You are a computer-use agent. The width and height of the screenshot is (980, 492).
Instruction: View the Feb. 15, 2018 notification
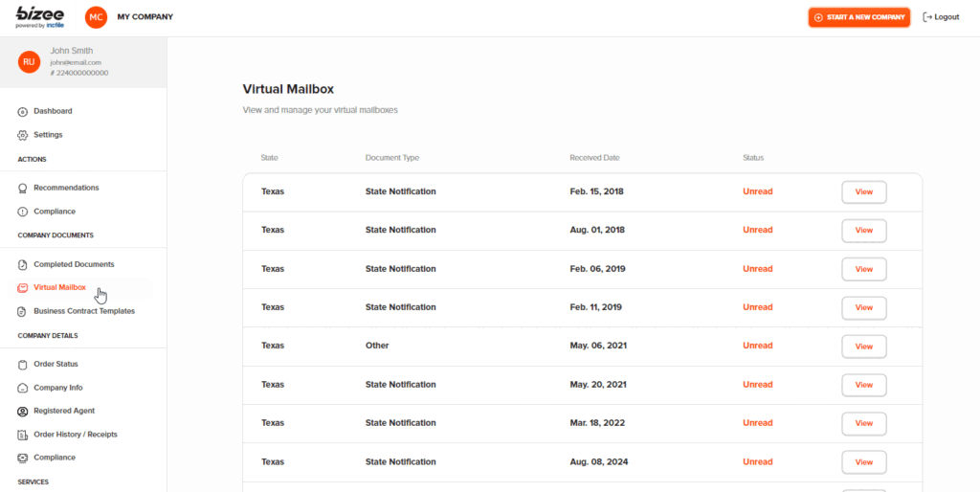[x=864, y=192]
